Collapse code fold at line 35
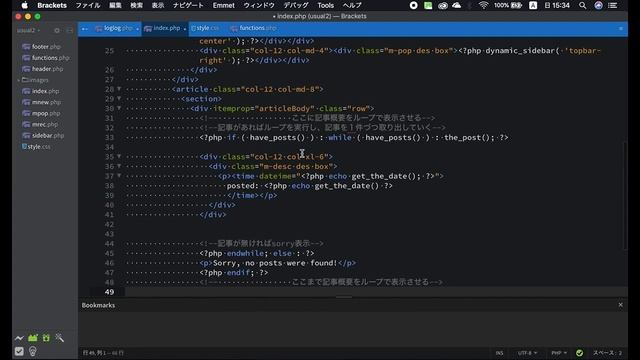The height and width of the screenshot is (360, 640). [x=119, y=156]
